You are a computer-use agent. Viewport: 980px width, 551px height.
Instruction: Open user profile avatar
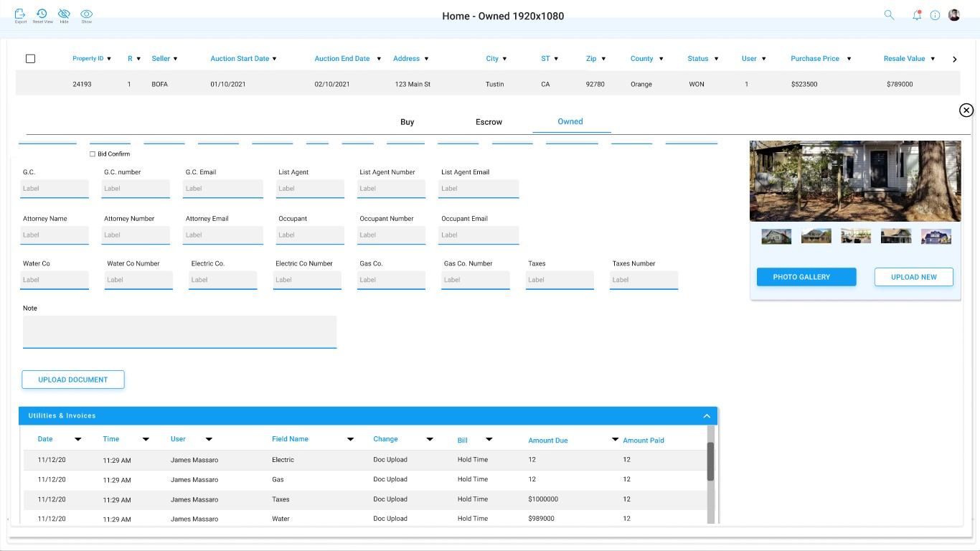(x=954, y=14)
